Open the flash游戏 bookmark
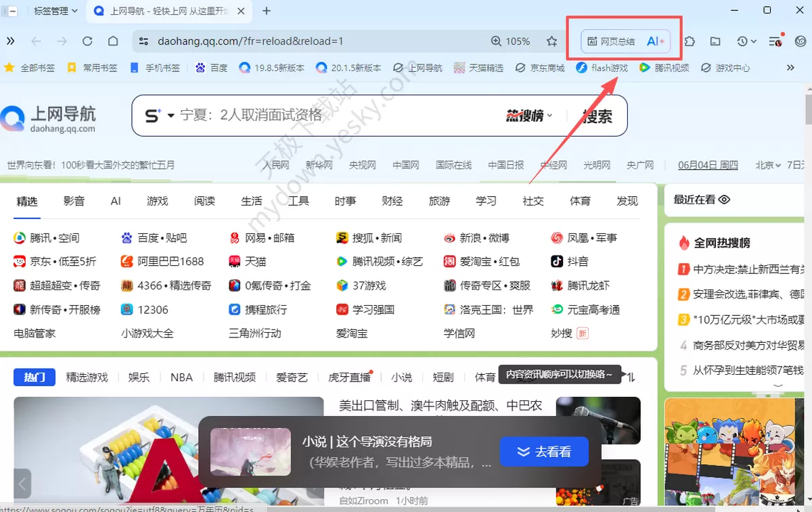The image size is (812, 512). click(602, 68)
